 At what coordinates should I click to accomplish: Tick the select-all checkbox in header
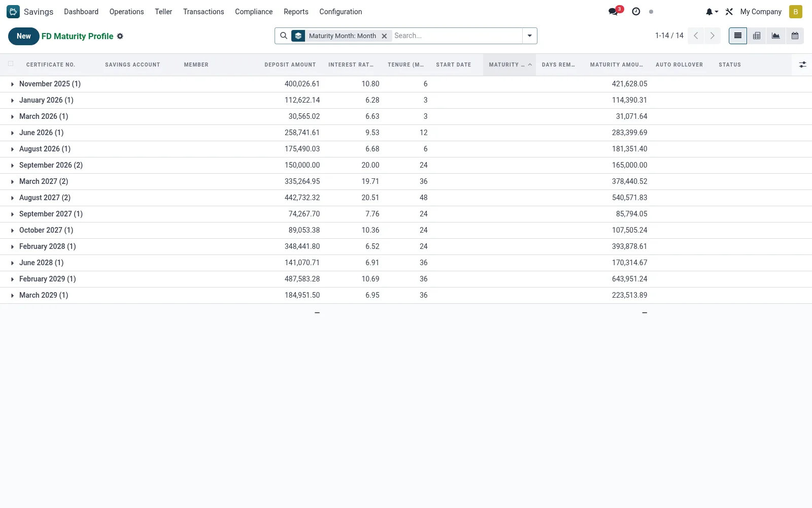[x=11, y=63]
